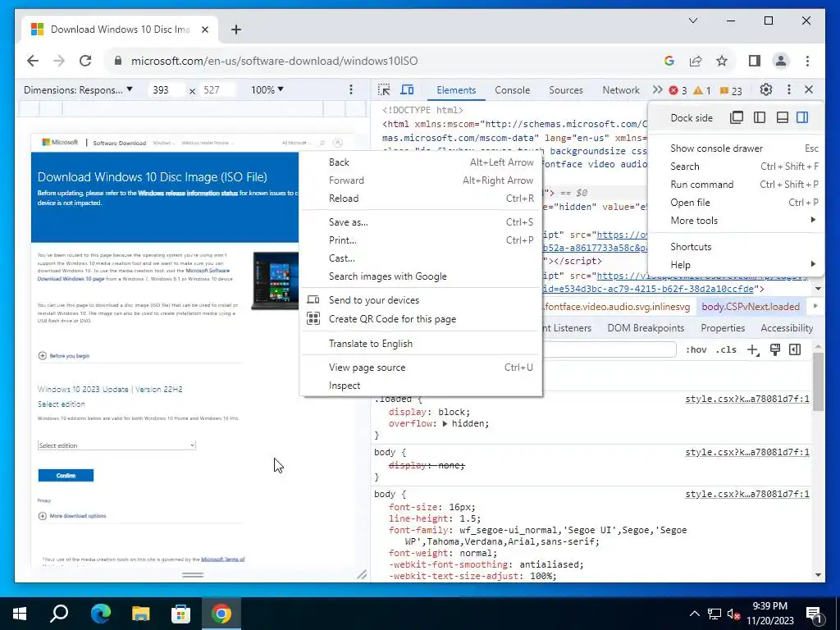This screenshot has height=630, width=840.
Task: Click the body.CSPvNext.loaded breadcrumb
Action: (x=751, y=307)
